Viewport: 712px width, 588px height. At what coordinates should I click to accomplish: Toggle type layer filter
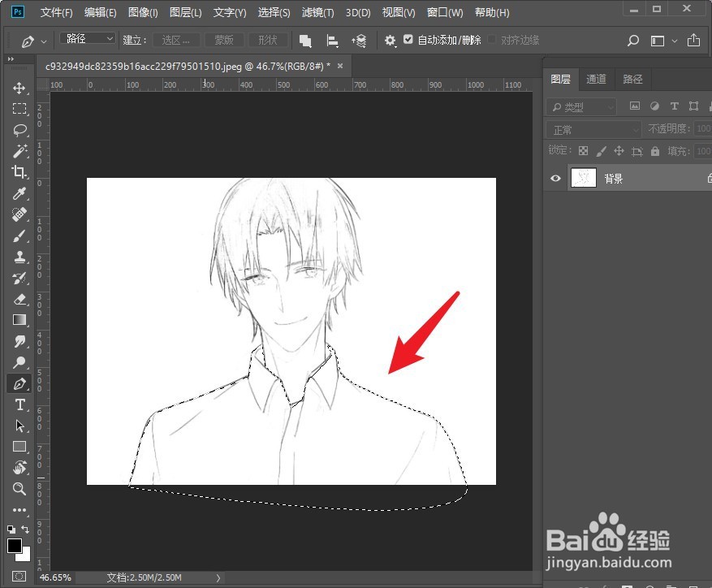point(675,106)
